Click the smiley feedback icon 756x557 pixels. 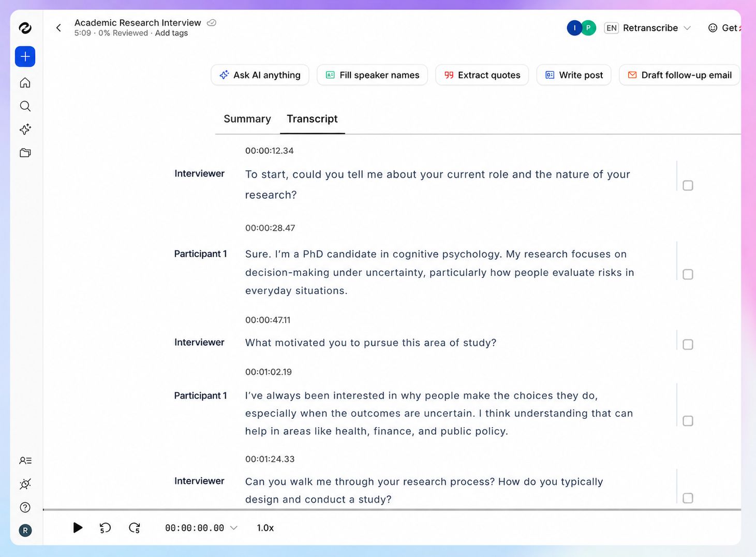coord(713,28)
